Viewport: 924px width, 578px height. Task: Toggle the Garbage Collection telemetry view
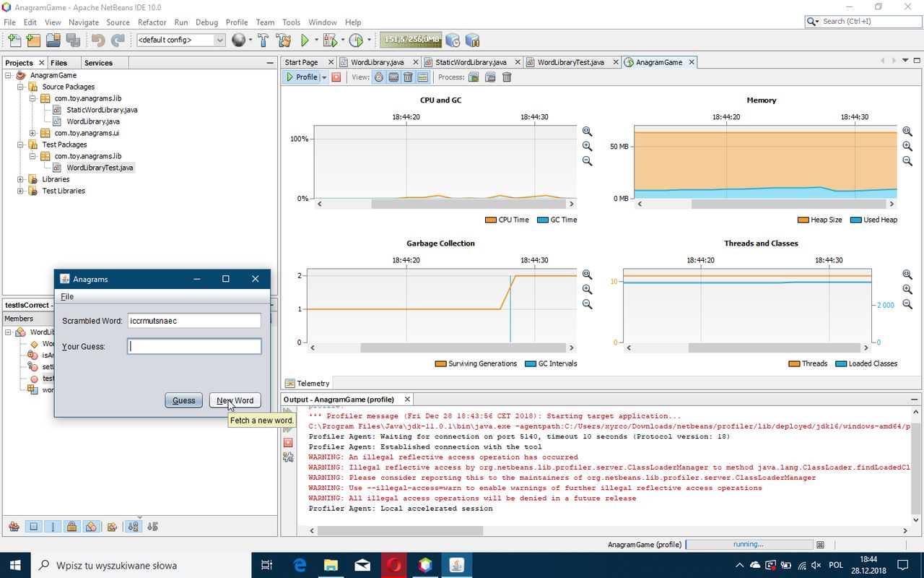(409, 77)
